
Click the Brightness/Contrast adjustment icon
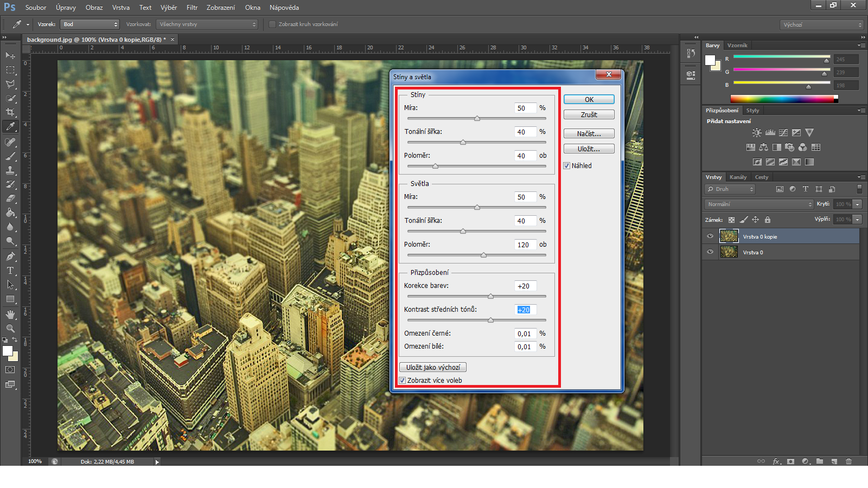click(757, 132)
